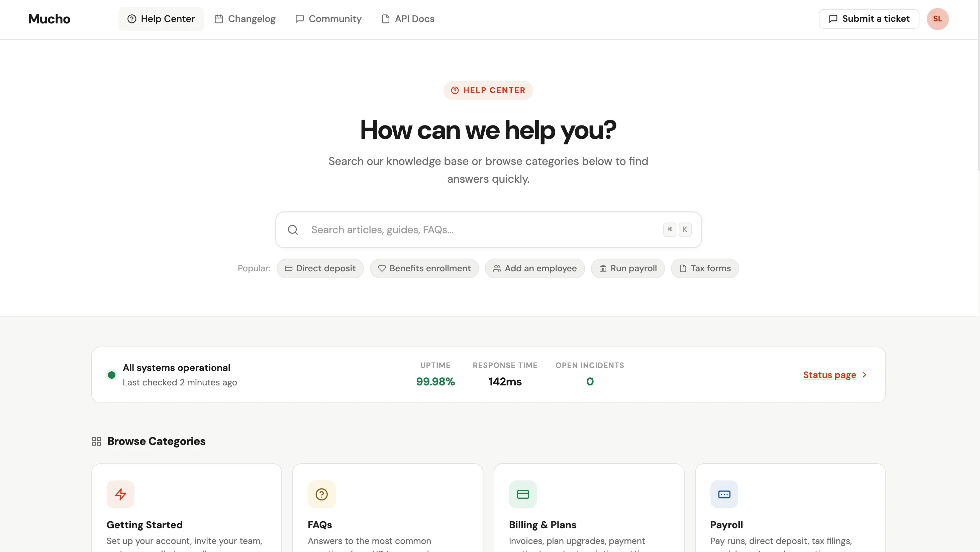The width and height of the screenshot is (980, 552).
Task: Open the FAQs category card
Action: tap(388, 508)
